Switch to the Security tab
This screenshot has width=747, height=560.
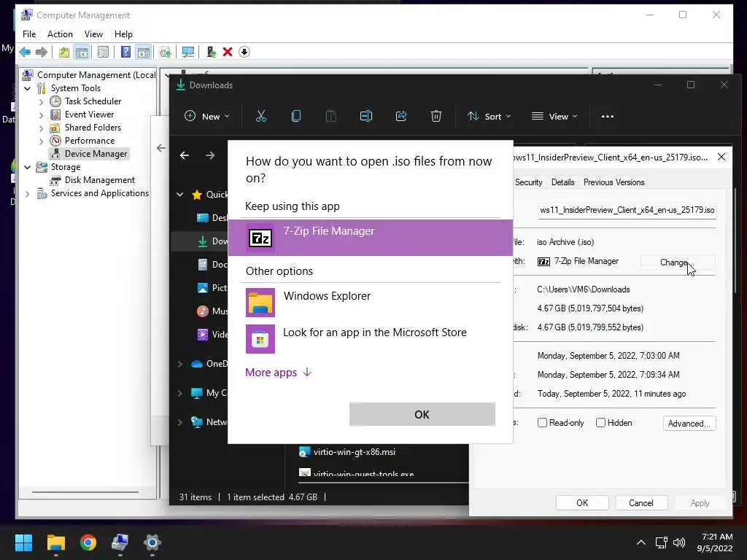point(528,182)
